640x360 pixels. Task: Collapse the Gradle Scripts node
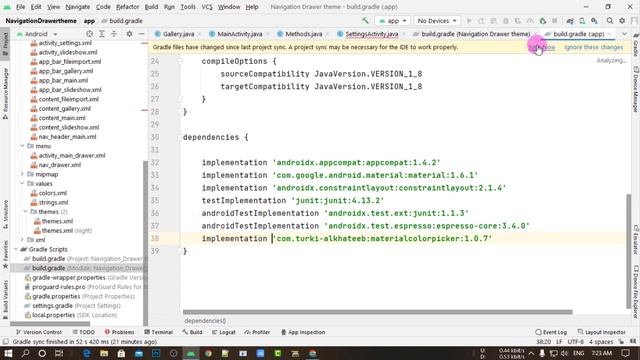(x=16, y=249)
